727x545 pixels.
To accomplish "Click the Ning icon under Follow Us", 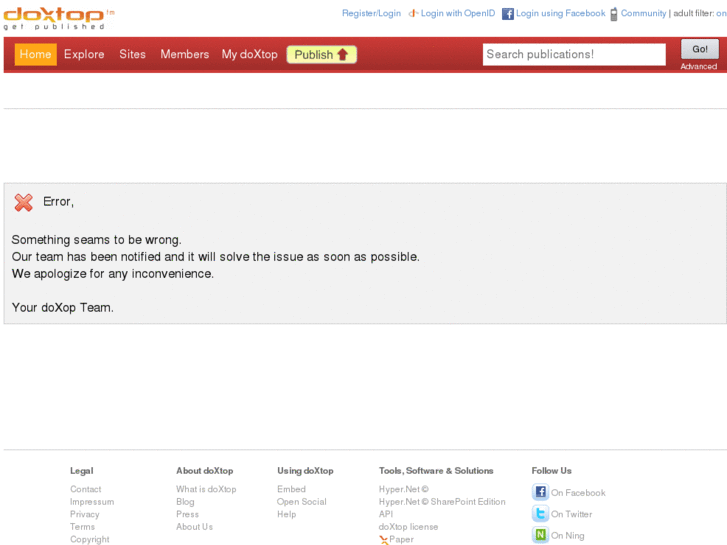I will point(540,535).
